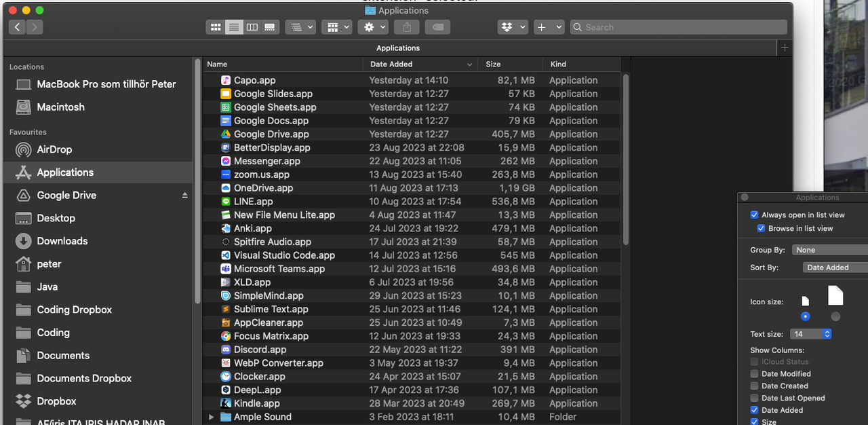Select the Spitfire Audio.app row name

click(x=273, y=242)
